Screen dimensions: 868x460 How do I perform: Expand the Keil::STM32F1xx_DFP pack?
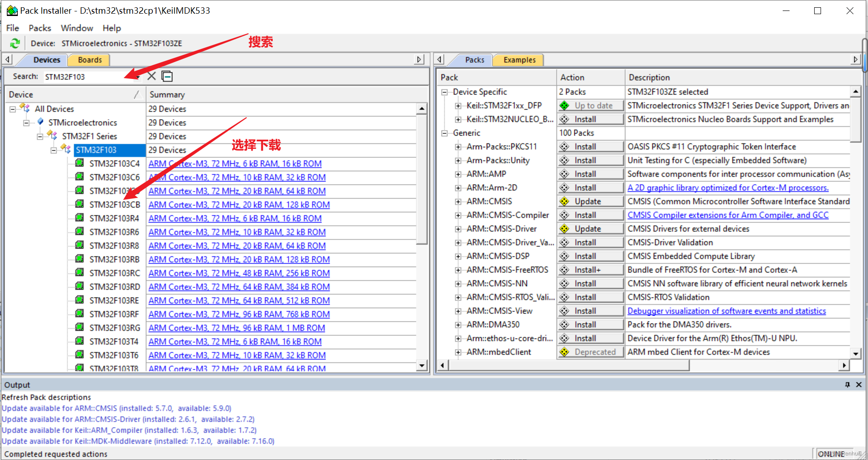(458, 106)
